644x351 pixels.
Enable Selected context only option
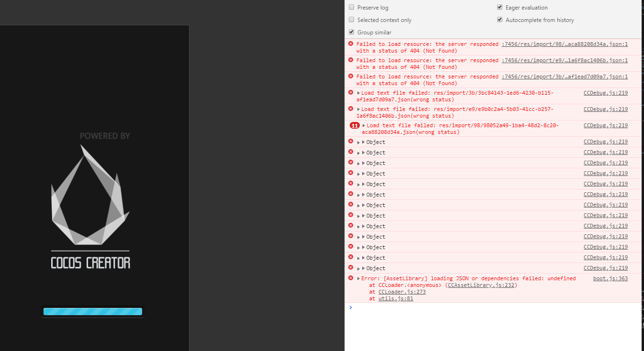(352, 20)
